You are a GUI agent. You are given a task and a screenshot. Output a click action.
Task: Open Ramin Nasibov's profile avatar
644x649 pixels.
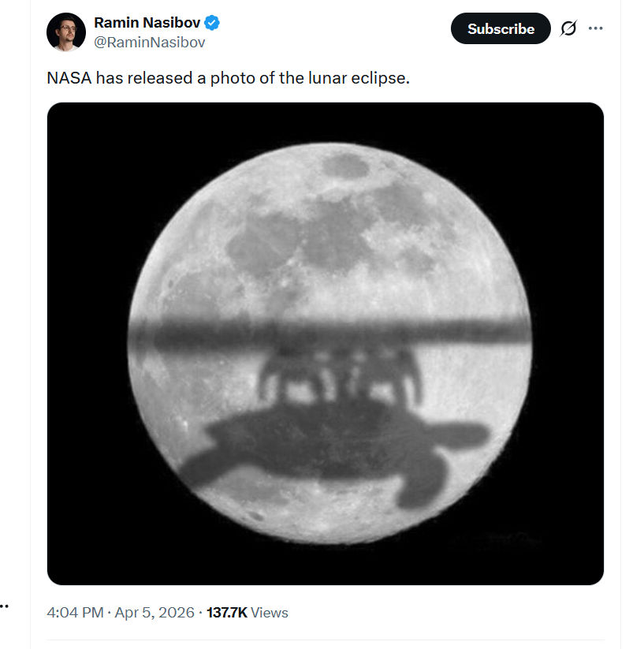click(x=65, y=32)
